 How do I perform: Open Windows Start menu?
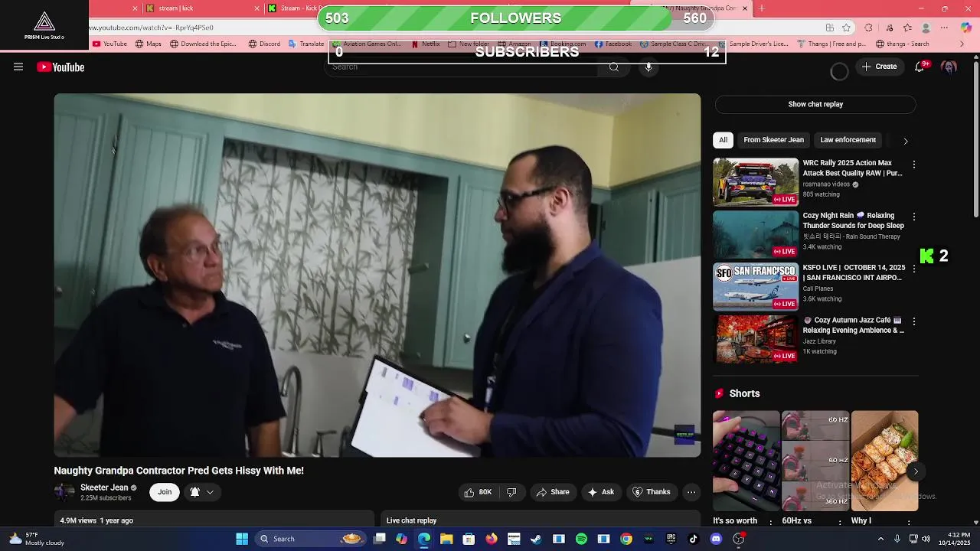point(242,539)
